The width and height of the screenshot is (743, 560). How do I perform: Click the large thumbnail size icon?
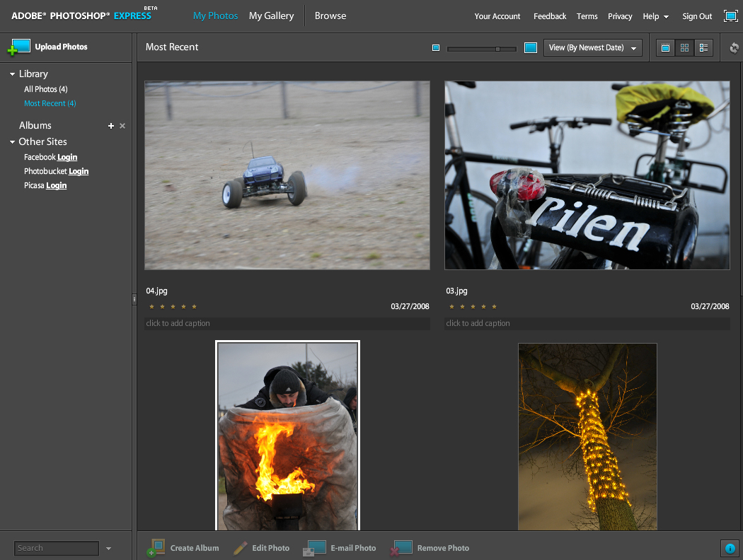tap(531, 48)
